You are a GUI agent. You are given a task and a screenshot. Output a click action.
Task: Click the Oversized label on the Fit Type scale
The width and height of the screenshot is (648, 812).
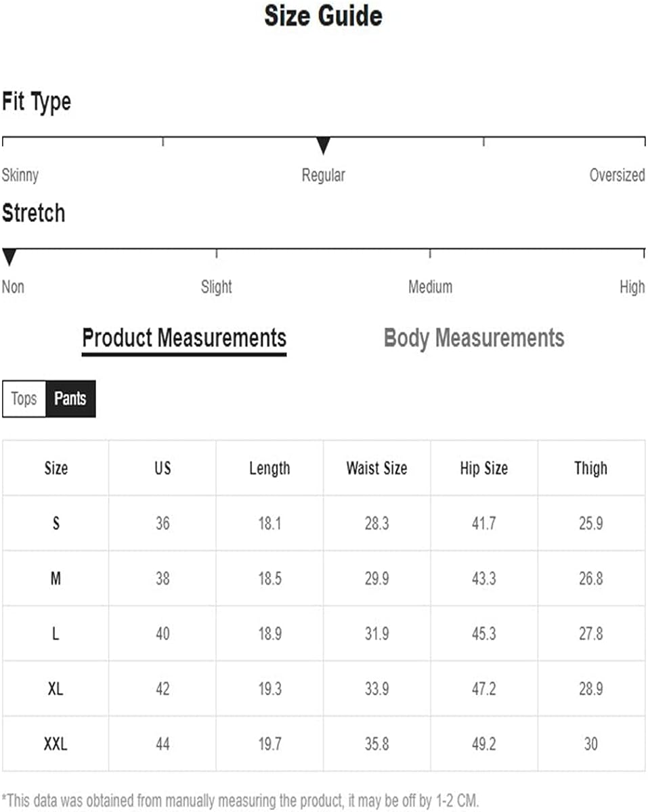(617, 175)
